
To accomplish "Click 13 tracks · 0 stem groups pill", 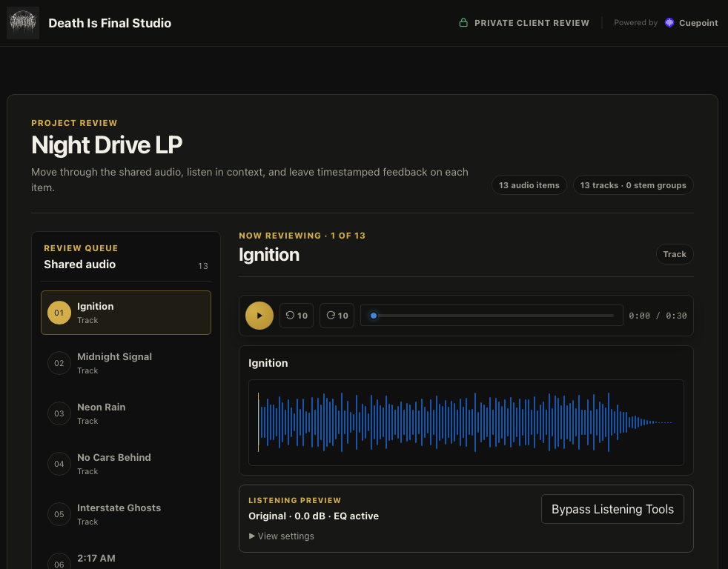I will coord(633,185).
